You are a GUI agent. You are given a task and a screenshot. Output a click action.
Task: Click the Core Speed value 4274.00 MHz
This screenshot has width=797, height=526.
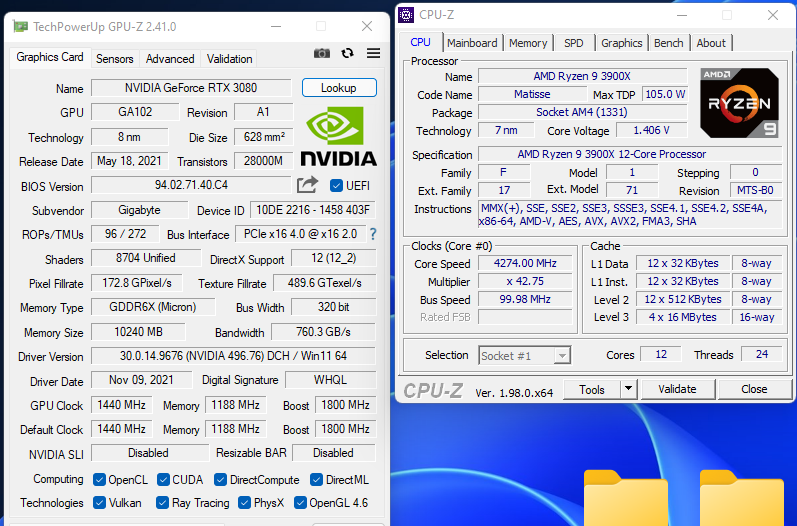(x=525, y=263)
